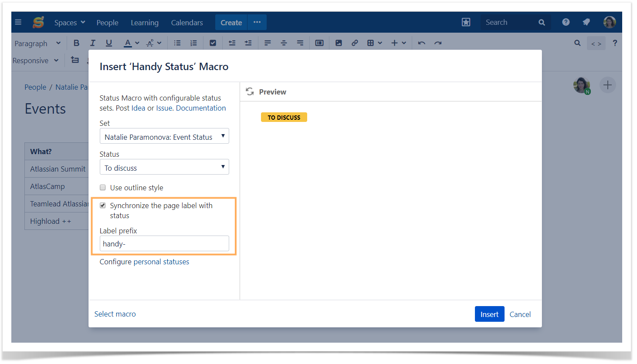Open the help question mark in header
The height and width of the screenshot is (364, 637).
click(x=566, y=22)
